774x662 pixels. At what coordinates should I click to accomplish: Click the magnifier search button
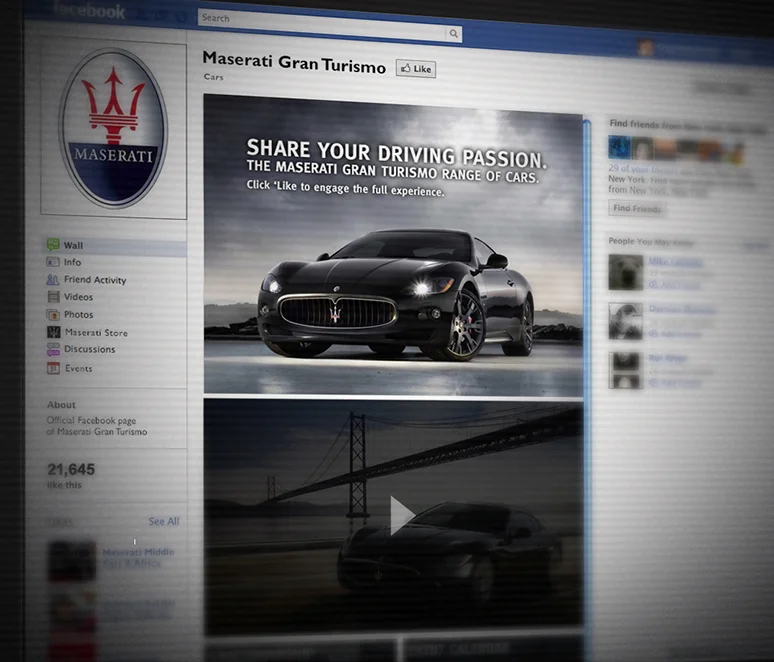pyautogui.click(x=454, y=34)
